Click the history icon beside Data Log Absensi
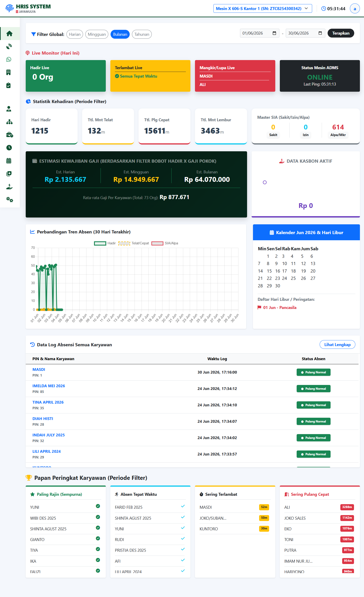The width and height of the screenshot is (364, 597). pos(33,344)
